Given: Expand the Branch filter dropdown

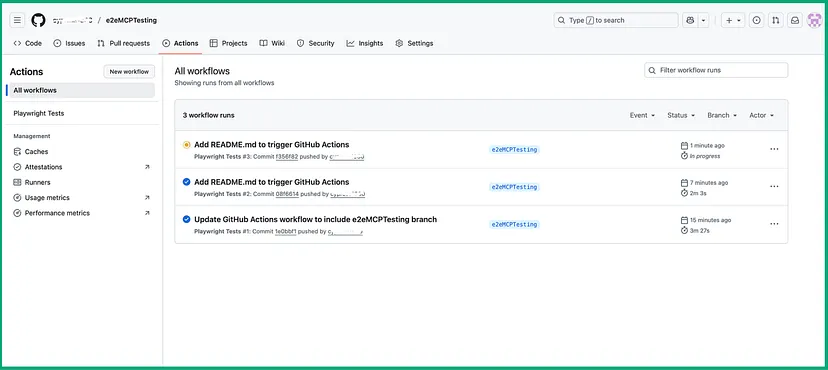Looking at the screenshot, I should coord(722,115).
